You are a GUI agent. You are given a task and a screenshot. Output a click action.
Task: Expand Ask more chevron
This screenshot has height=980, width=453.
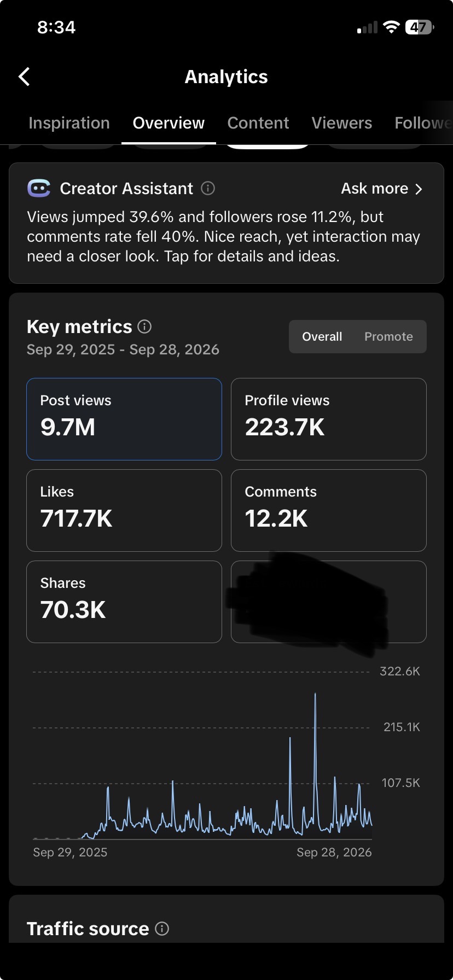coord(419,189)
